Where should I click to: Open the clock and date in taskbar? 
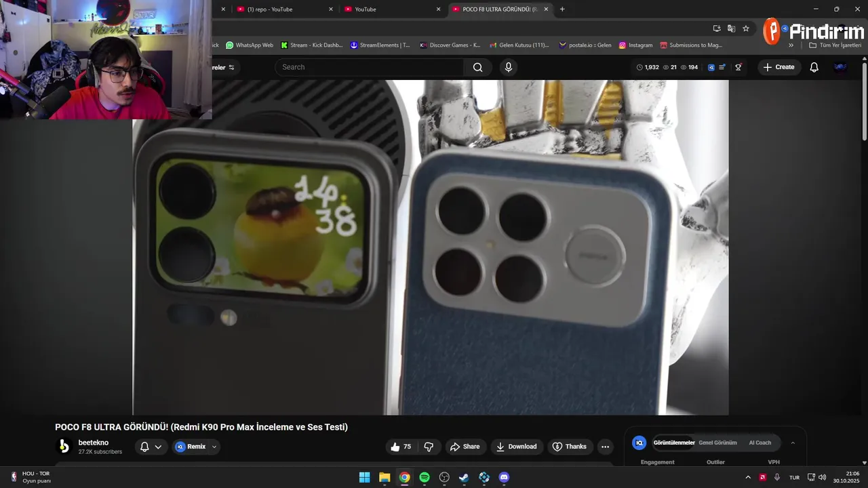tap(847, 477)
